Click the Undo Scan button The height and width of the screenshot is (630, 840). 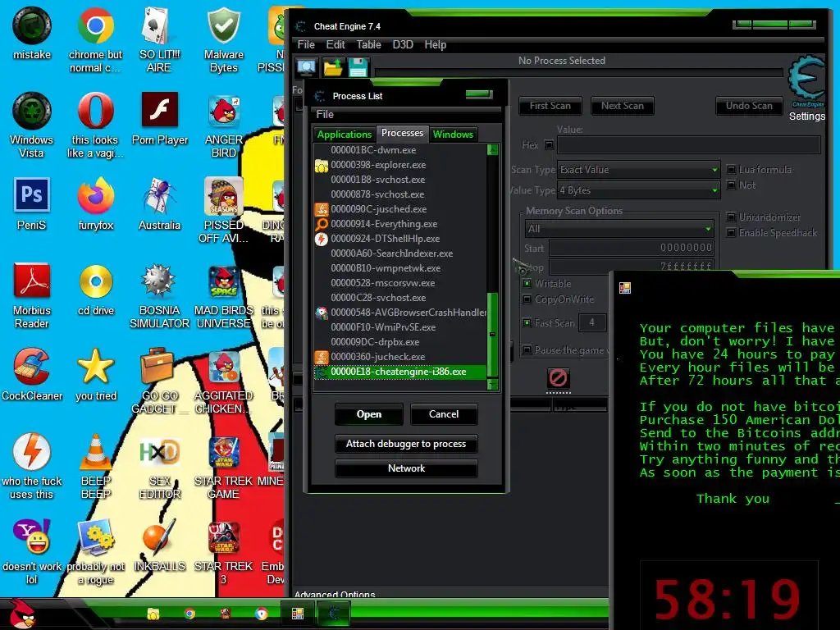pyautogui.click(x=749, y=106)
